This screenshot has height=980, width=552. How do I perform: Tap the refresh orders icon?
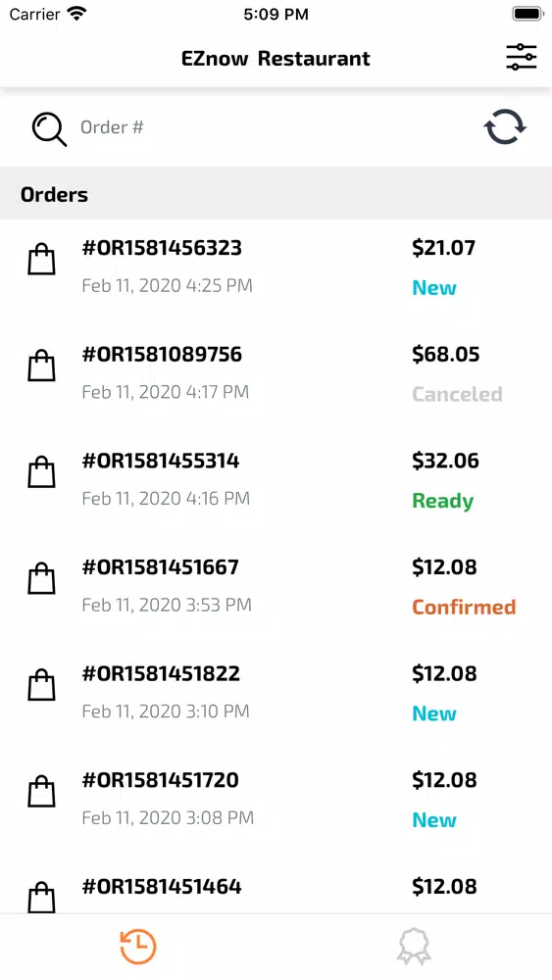click(505, 126)
